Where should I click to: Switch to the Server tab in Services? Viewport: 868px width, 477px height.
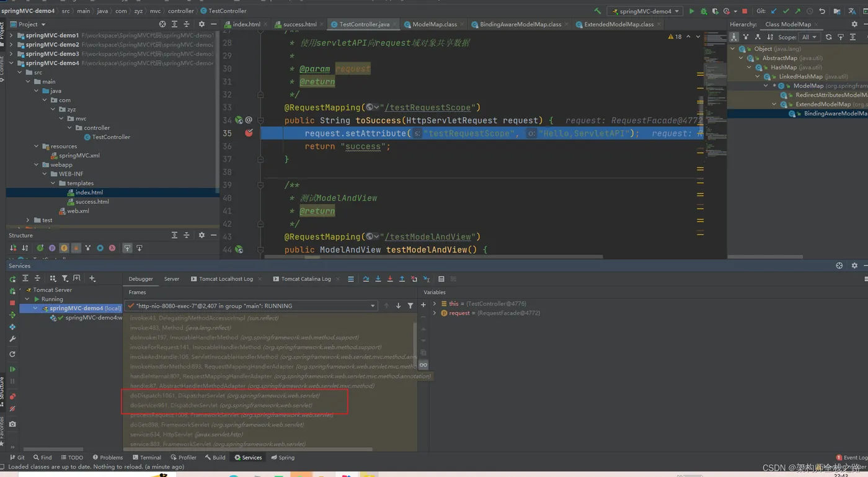[172, 279]
